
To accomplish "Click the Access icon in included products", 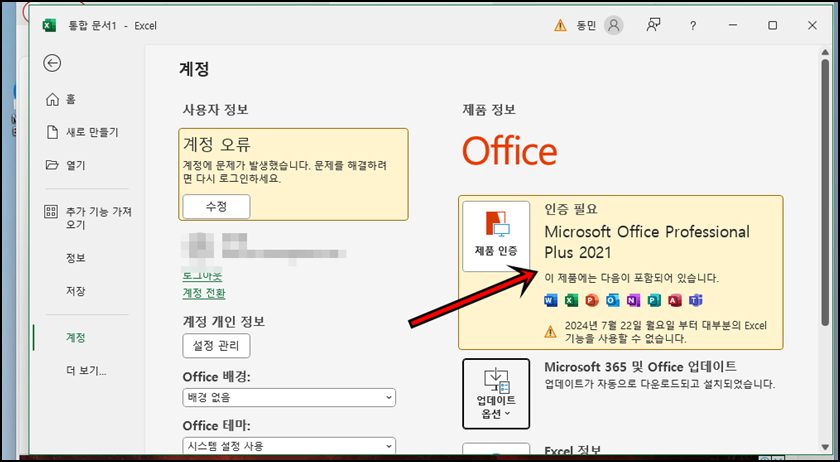I will point(674,300).
